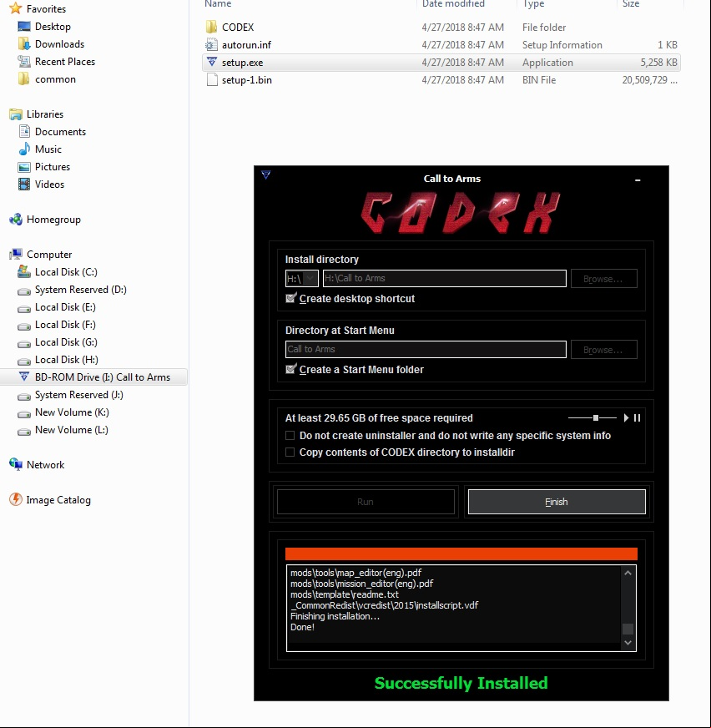Viewport: 711px width, 728px height.
Task: Click the CODEX installer title bar icon
Action: pos(266,175)
